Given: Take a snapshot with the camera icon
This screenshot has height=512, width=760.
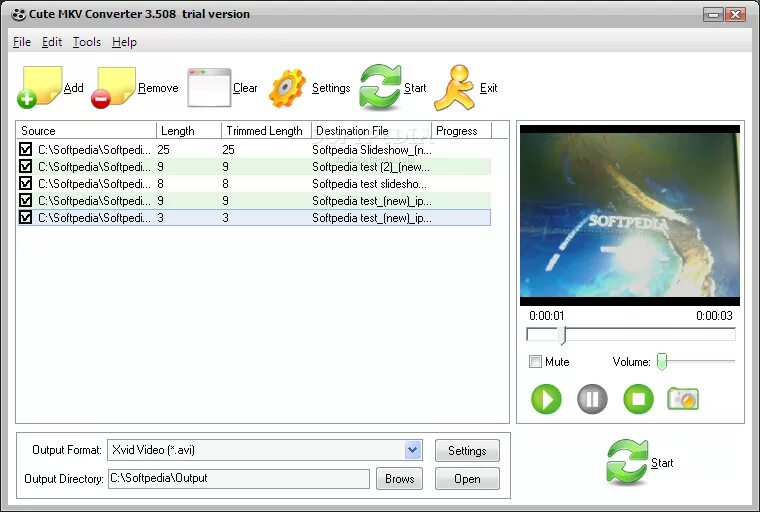Looking at the screenshot, I should pos(683,399).
